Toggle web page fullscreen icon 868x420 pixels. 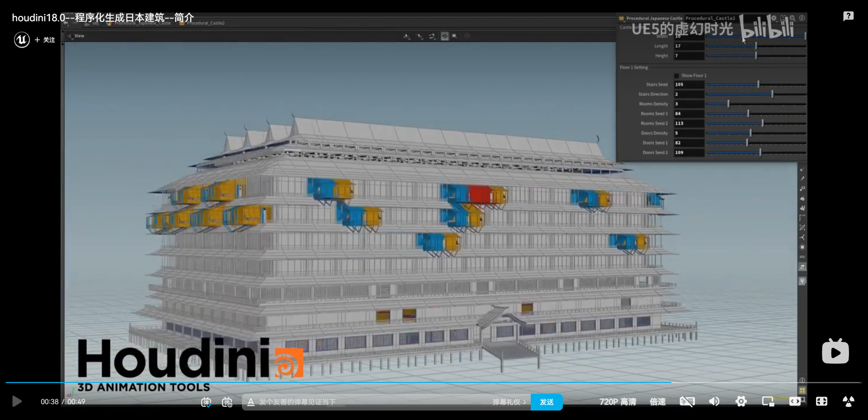pos(821,401)
